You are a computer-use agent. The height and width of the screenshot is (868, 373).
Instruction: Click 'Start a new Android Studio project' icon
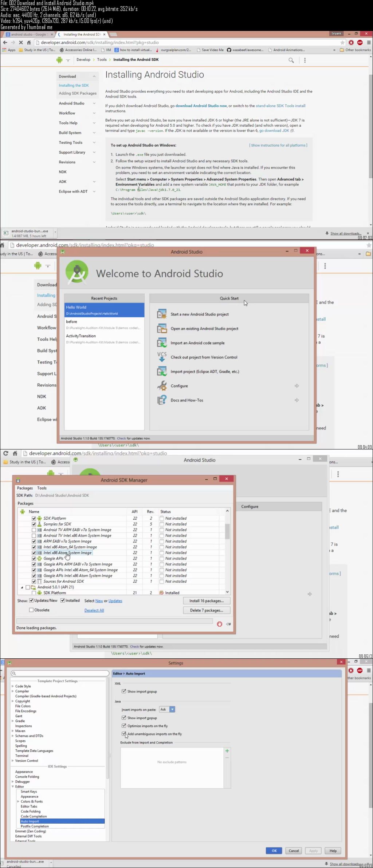coord(161,314)
